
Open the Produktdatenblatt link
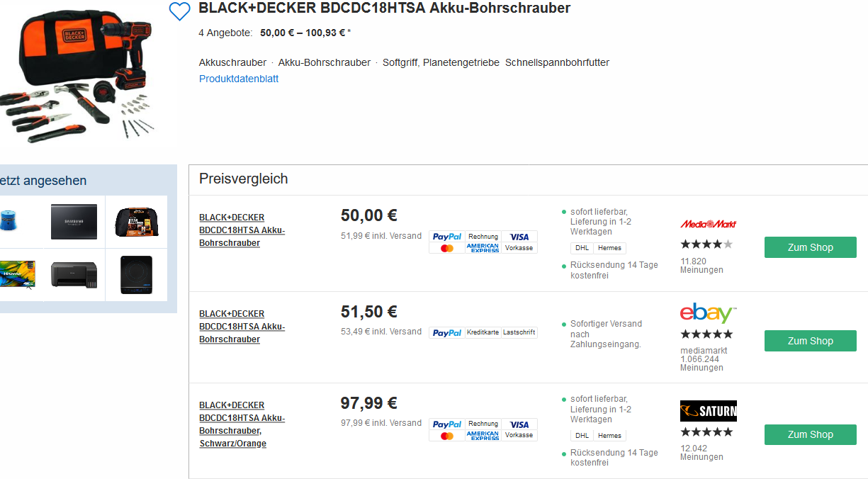(x=239, y=79)
